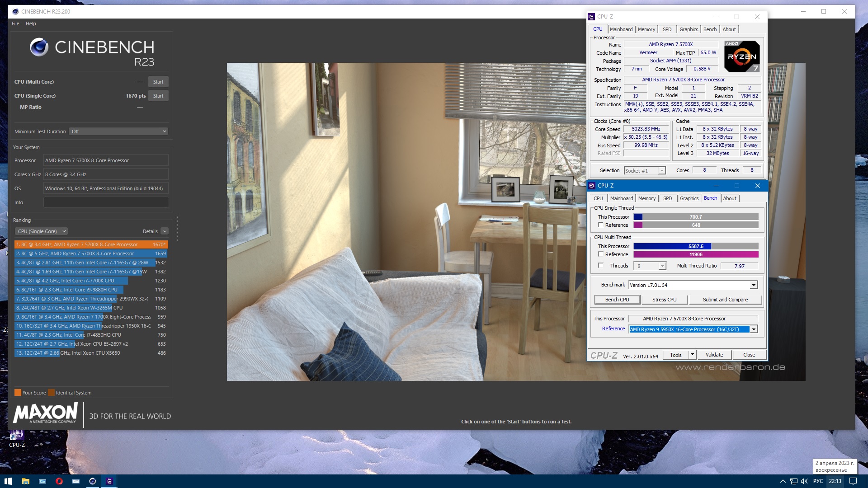Expand the Benchmark version dropdown
The height and width of the screenshot is (488, 868).
coord(754,285)
